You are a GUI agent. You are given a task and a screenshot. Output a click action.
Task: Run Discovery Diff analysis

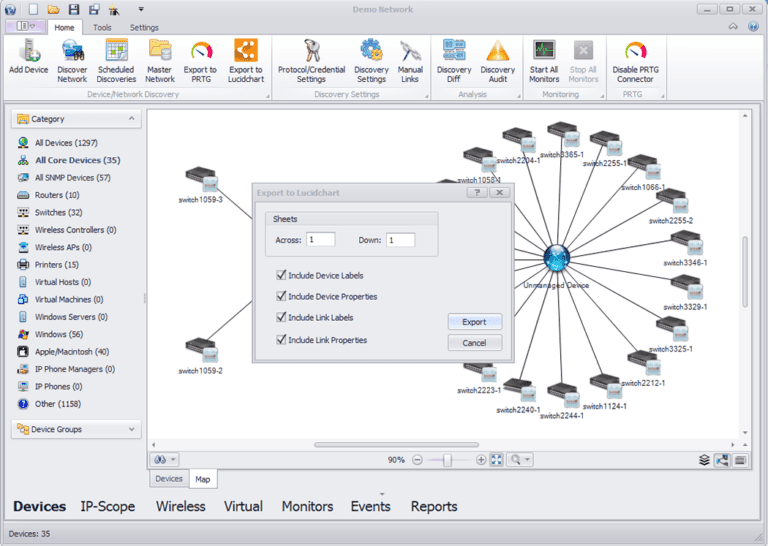click(454, 61)
